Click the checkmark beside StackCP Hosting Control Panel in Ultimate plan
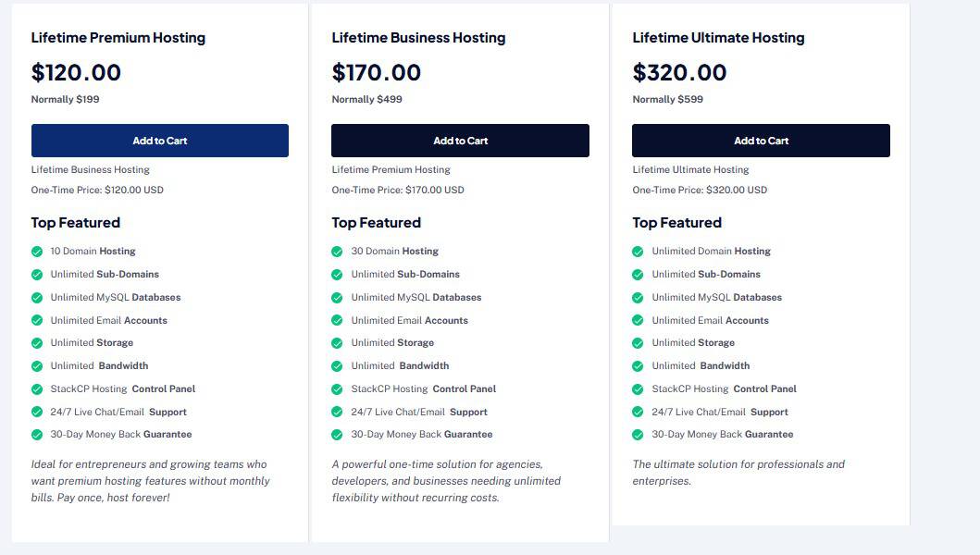Viewport: 980px width, 555px height. click(638, 388)
